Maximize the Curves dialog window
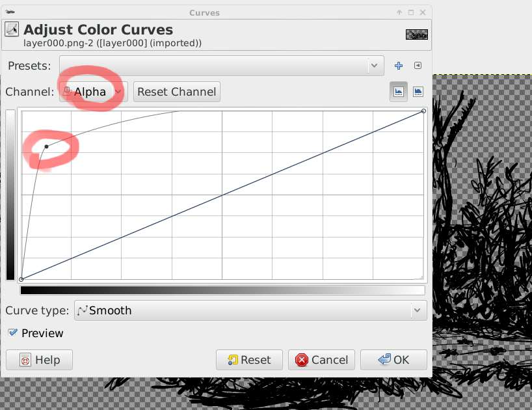Screen dimensions: 532x410 coord(411,12)
